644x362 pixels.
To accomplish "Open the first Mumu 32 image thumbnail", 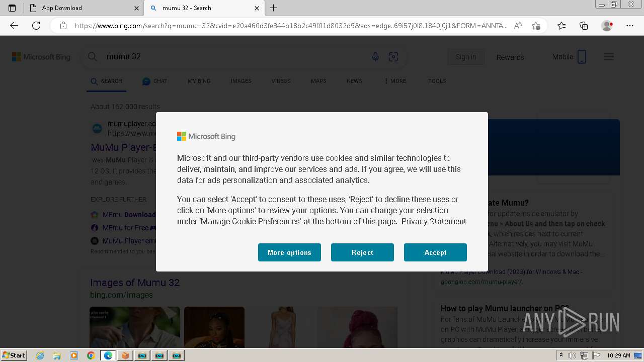I will point(135,327).
